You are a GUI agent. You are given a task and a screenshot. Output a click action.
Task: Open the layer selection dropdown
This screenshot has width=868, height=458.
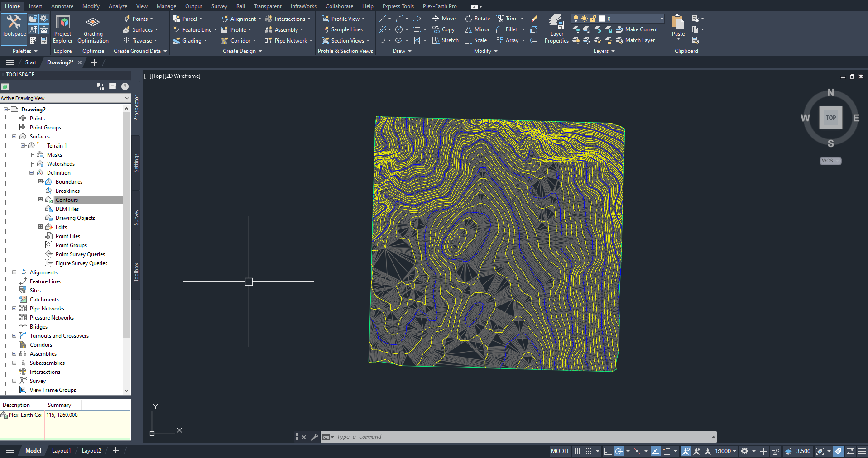(x=662, y=19)
